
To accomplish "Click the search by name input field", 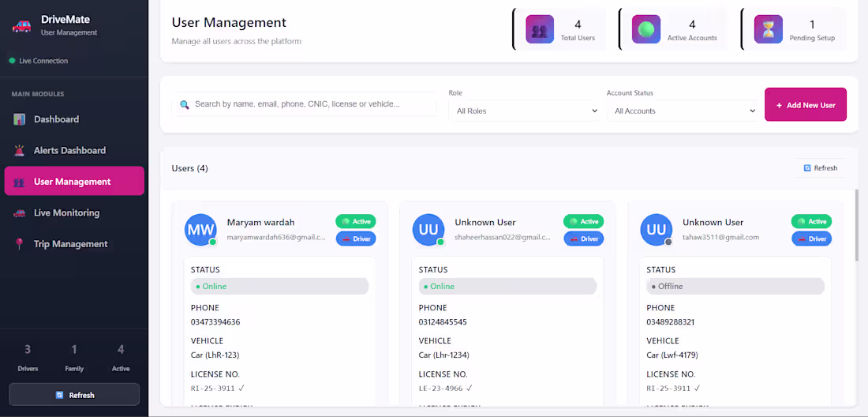I will 305,104.
